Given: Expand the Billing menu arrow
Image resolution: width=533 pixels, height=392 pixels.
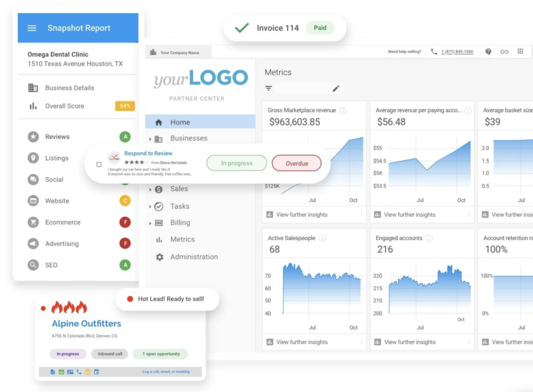Looking at the screenshot, I should point(150,223).
